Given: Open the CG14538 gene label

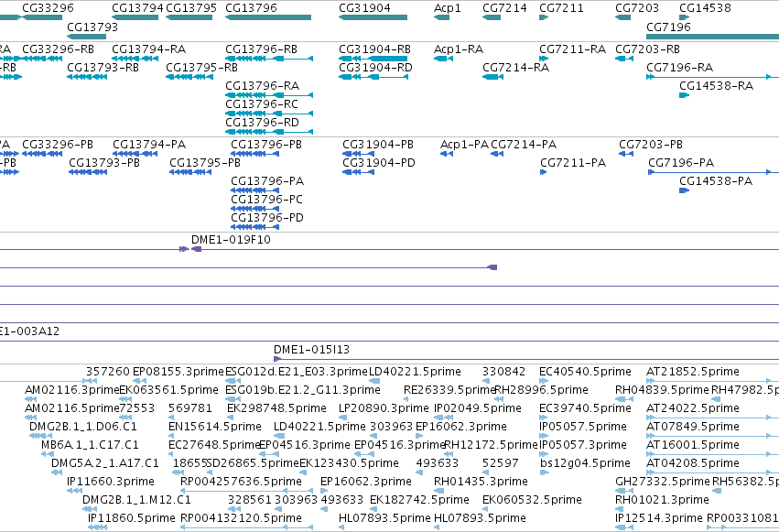Looking at the screenshot, I should [x=705, y=8].
